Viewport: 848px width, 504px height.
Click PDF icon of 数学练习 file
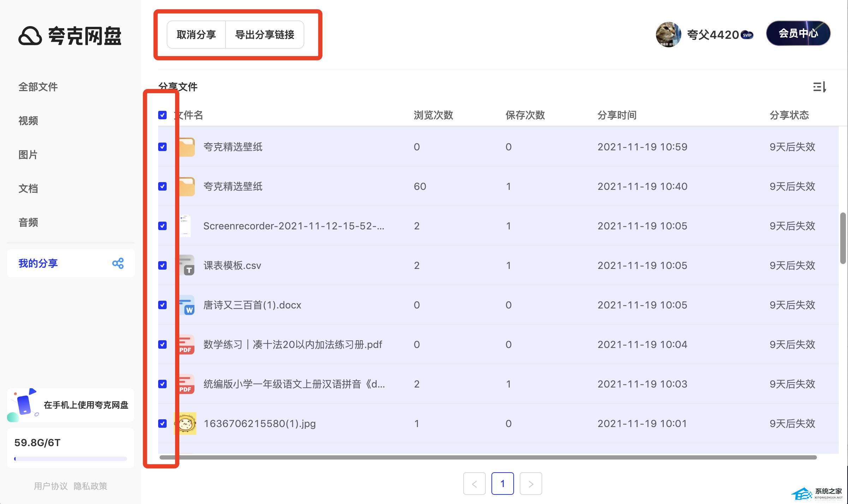186,344
